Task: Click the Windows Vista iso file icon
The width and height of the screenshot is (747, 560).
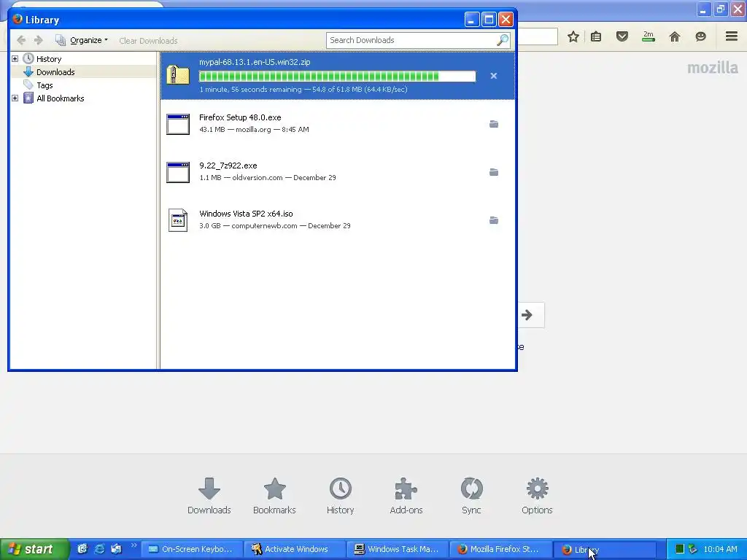Action: tap(178, 220)
